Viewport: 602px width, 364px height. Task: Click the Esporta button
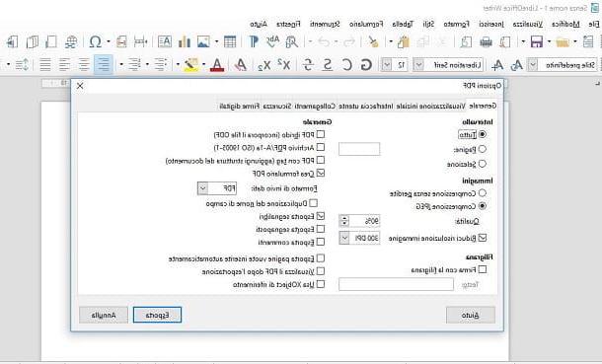[158, 315]
